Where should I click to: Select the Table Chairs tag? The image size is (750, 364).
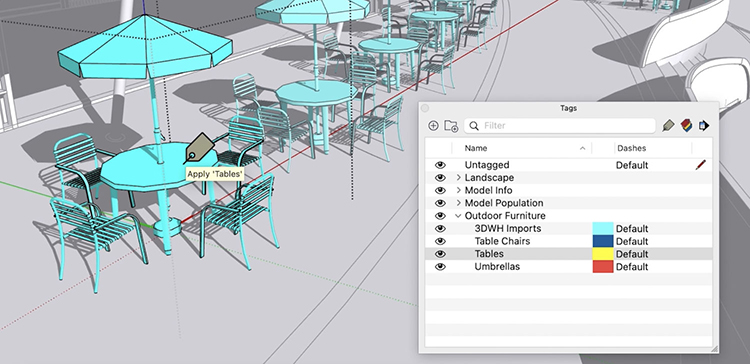pyautogui.click(x=569, y=241)
